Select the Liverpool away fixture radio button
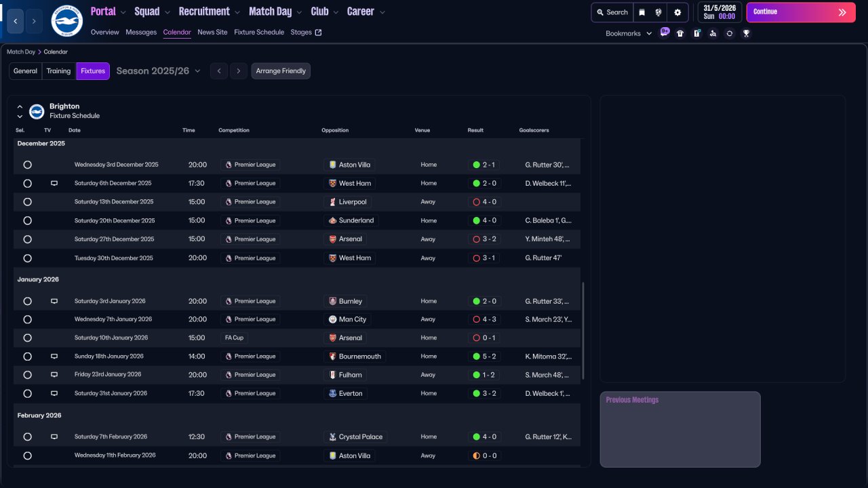Image resolution: width=868 pixels, height=488 pixels. pos(27,202)
